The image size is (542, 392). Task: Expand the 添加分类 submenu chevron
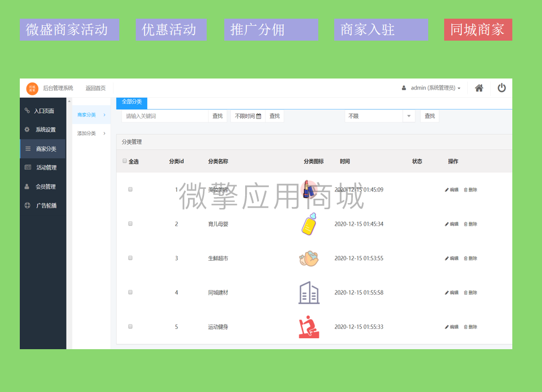[x=104, y=133]
